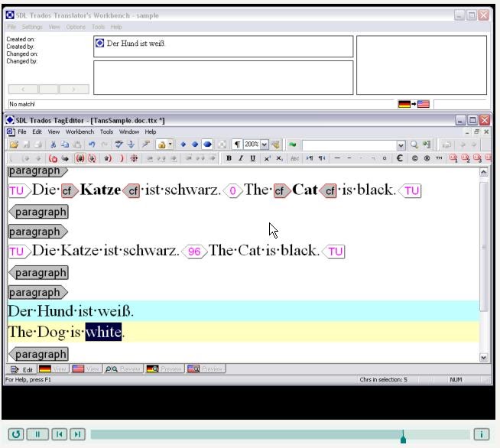
Task: Click the Cut scissors icon
Action: click(54, 144)
